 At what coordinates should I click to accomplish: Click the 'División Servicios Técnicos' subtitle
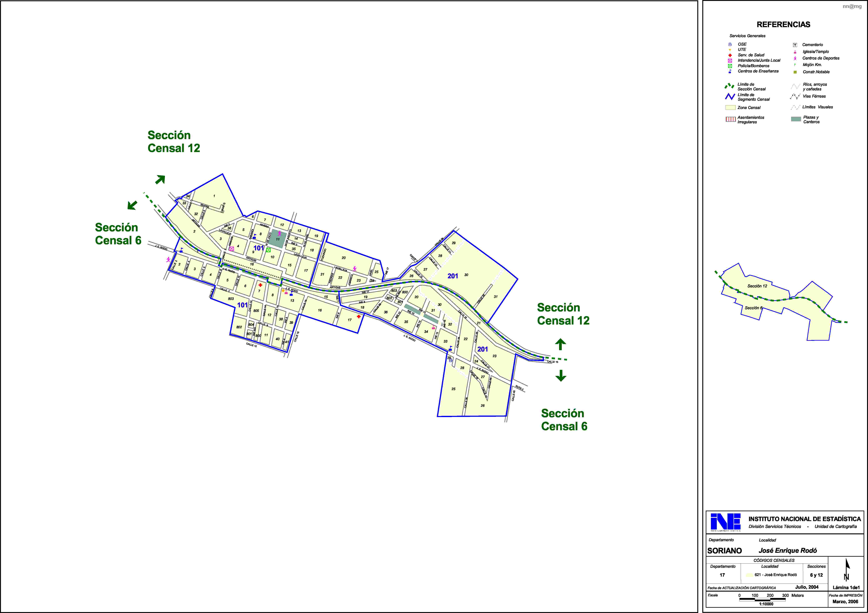775,527
